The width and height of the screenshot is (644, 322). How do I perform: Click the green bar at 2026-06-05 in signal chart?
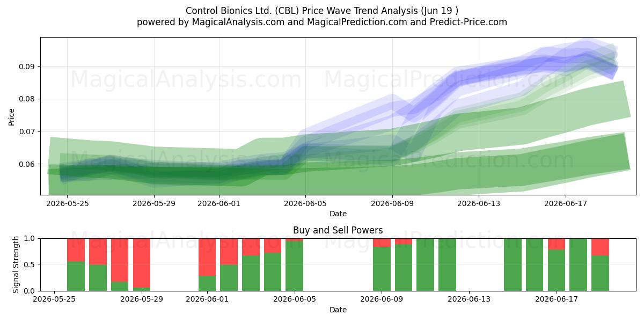point(294,266)
